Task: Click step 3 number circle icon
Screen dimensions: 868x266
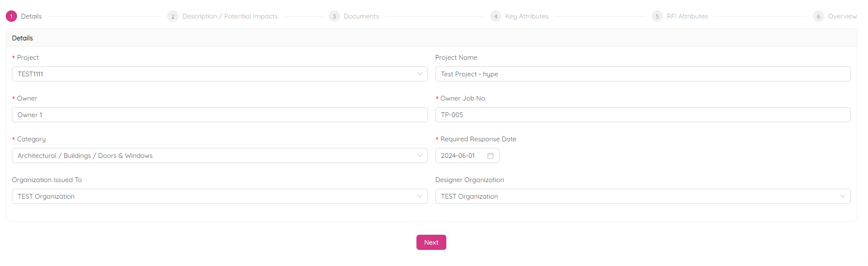Action: click(334, 16)
